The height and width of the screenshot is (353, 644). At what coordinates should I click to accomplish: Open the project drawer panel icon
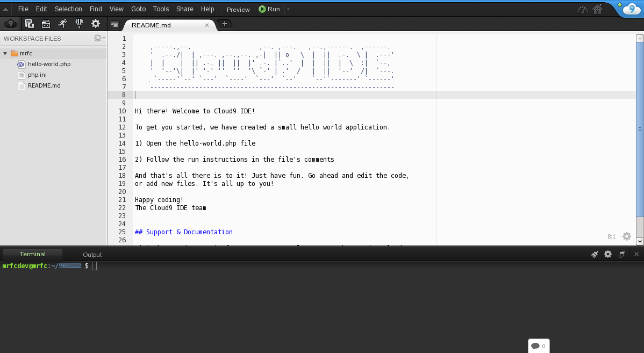(46, 24)
